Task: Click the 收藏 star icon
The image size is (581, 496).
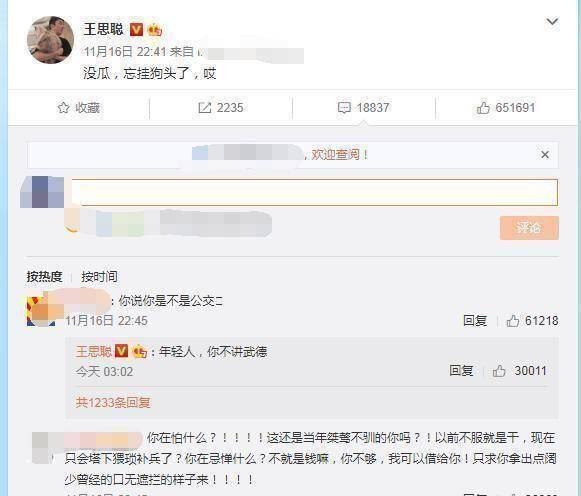Action: [63, 108]
